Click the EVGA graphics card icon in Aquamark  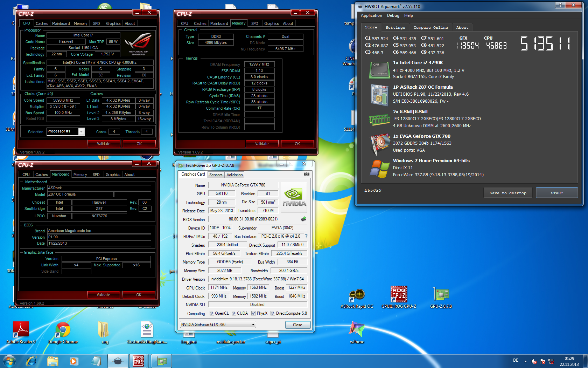(379, 144)
